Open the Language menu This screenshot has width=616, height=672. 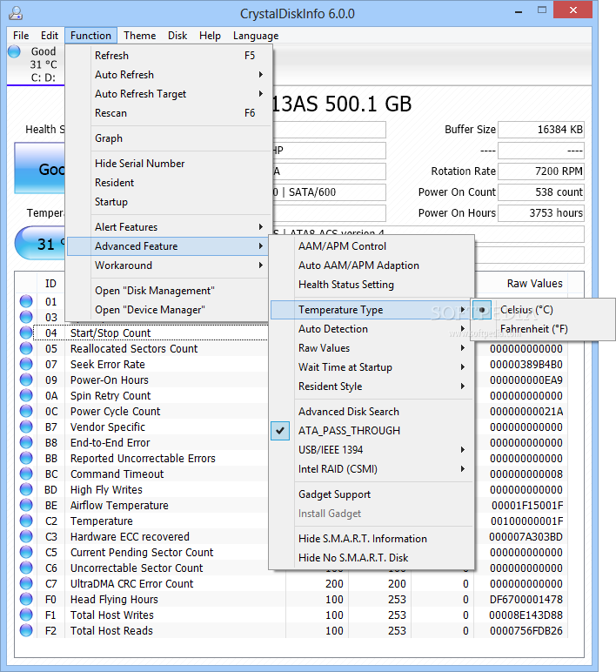256,36
